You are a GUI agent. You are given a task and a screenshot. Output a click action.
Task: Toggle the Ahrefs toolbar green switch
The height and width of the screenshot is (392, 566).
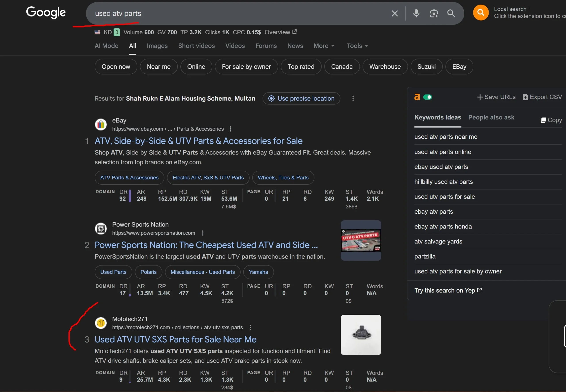pyautogui.click(x=427, y=97)
